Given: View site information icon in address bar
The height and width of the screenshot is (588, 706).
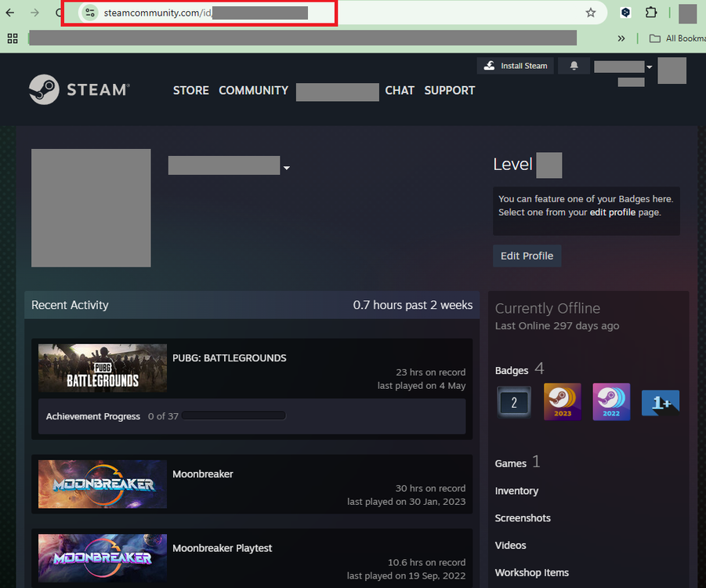Looking at the screenshot, I should point(90,13).
